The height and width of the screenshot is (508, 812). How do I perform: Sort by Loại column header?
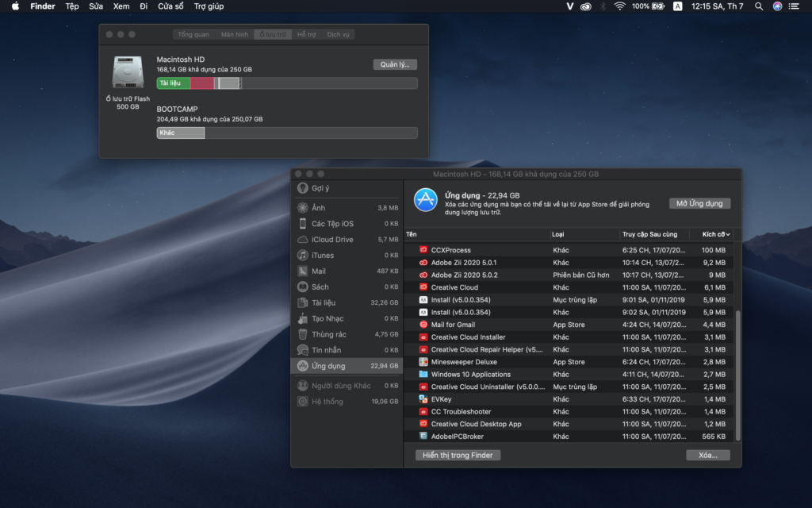(x=584, y=234)
